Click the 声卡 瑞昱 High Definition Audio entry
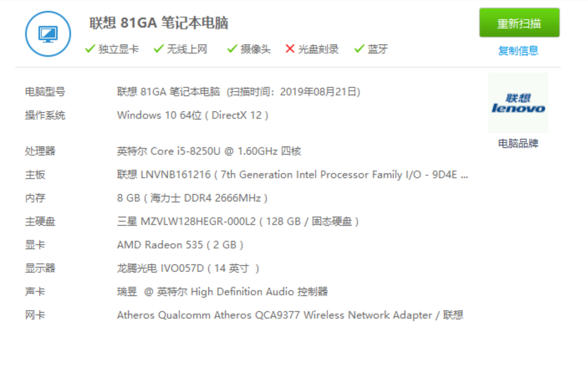 pyautogui.click(x=222, y=292)
